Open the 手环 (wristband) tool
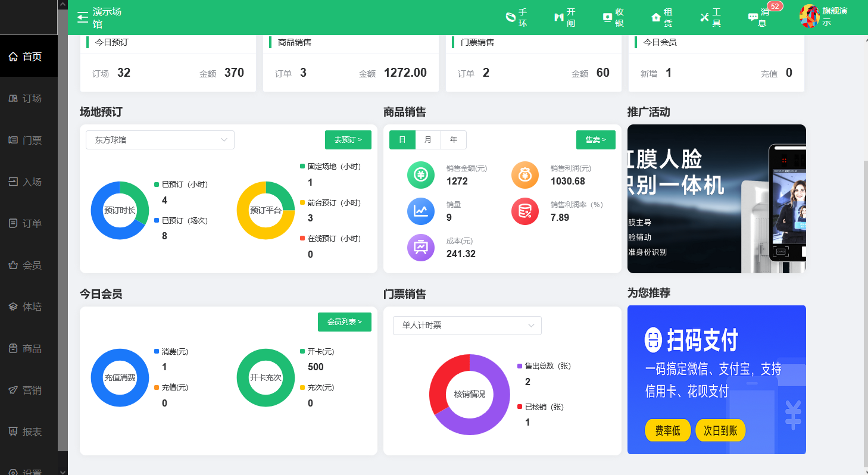The width and height of the screenshot is (868, 475). [x=517, y=17]
